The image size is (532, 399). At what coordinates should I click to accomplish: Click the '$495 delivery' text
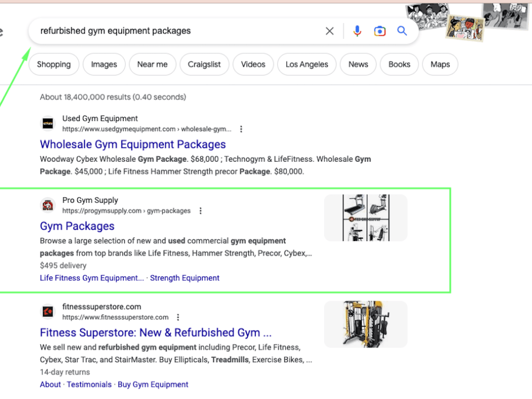[x=63, y=265]
